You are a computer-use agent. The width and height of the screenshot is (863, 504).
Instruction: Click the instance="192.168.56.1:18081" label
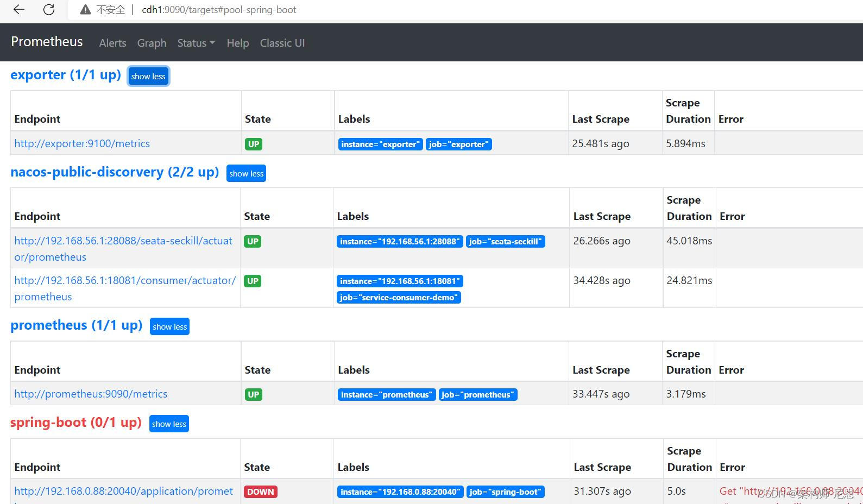(x=400, y=281)
